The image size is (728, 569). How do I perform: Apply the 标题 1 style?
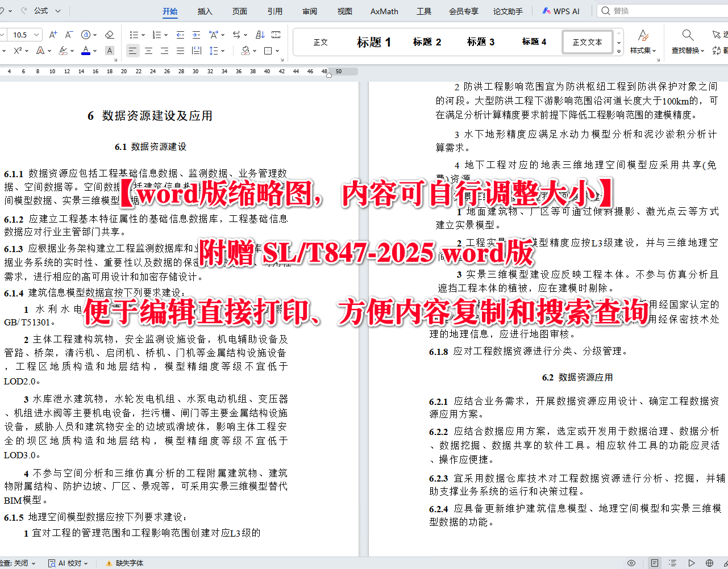point(373,41)
